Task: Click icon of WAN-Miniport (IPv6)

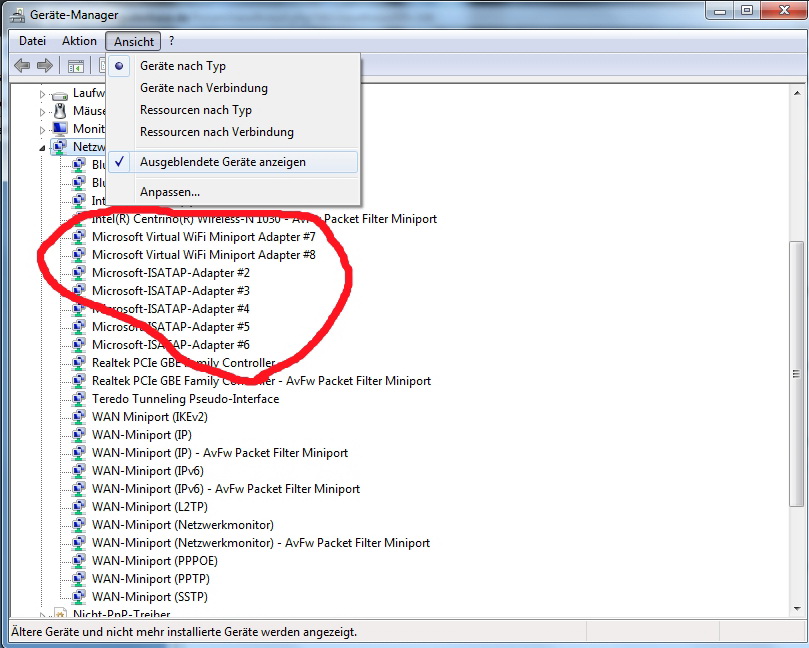Action: tap(78, 471)
